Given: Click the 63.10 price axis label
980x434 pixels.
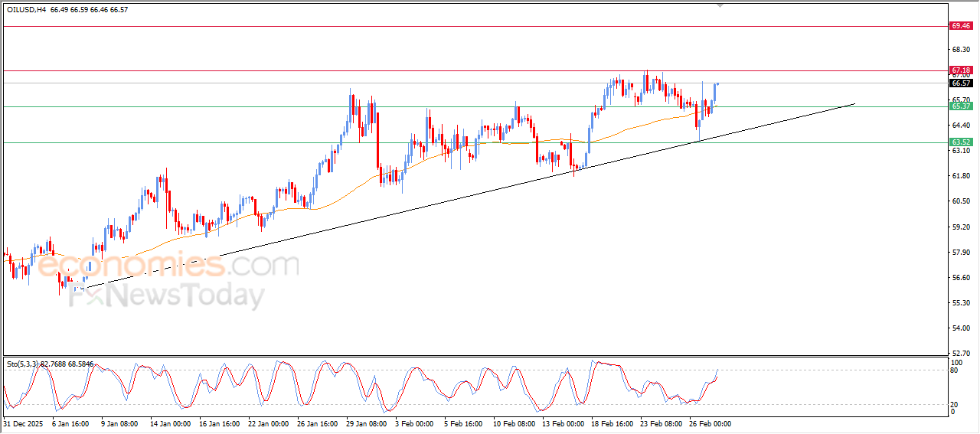Looking at the screenshot, I should point(961,151).
